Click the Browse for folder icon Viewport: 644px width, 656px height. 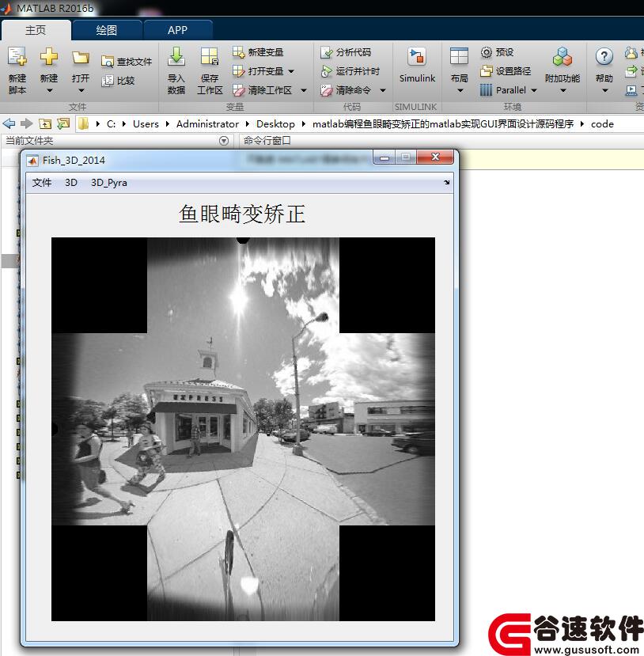[x=63, y=123]
